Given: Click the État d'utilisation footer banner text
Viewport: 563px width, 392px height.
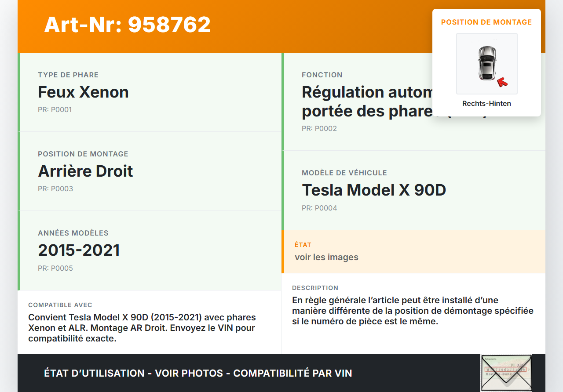Looking at the screenshot, I should click(198, 374).
